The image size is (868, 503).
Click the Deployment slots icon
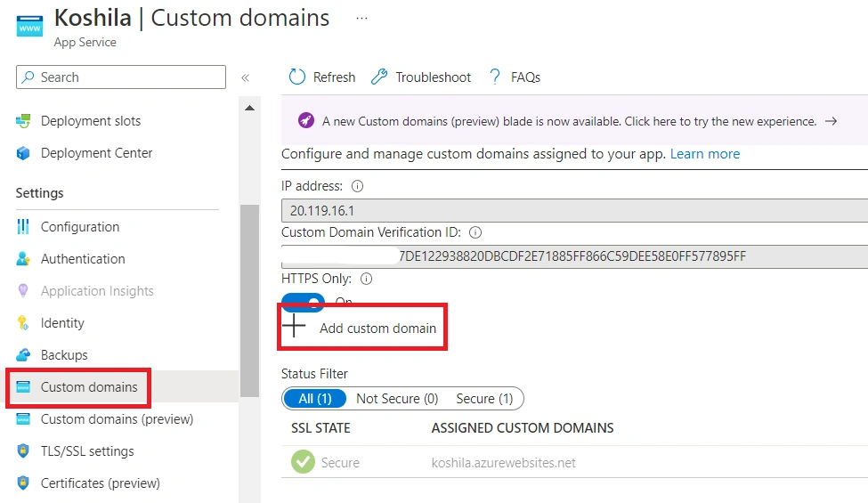[x=23, y=121]
